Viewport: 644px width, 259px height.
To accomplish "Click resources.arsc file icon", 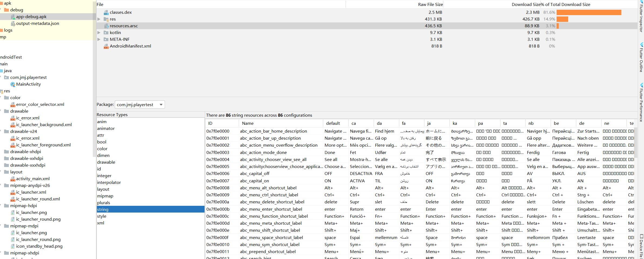I will (x=106, y=26).
